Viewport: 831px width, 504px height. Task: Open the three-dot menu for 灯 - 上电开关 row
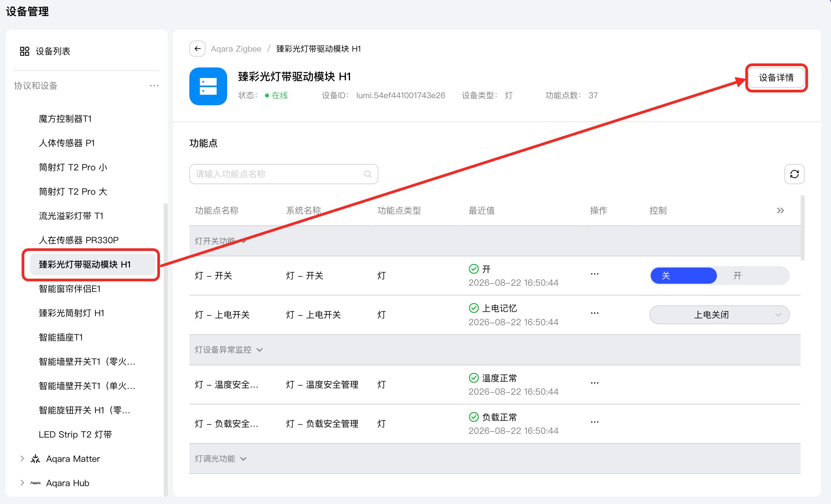[595, 313]
